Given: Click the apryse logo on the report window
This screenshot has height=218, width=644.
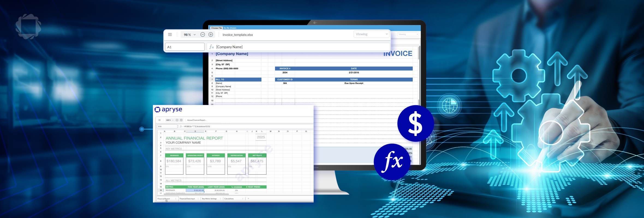Looking at the screenshot, I should tap(168, 110).
